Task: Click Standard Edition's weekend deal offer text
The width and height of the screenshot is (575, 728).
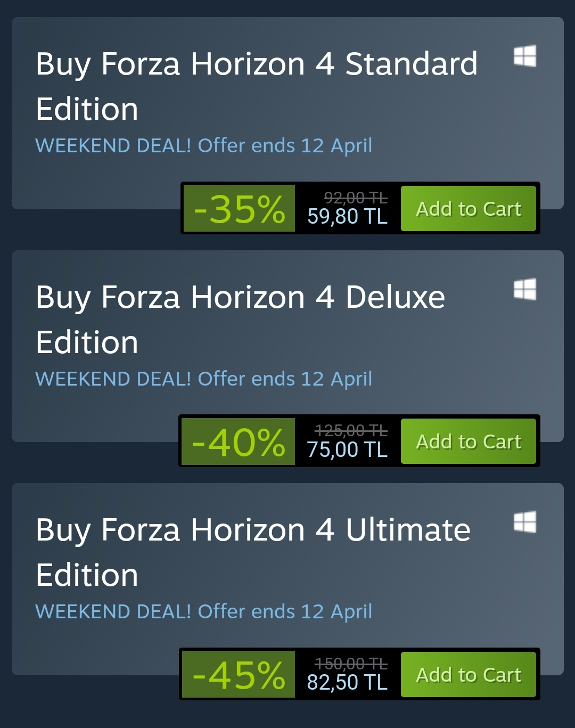Action: [203, 145]
